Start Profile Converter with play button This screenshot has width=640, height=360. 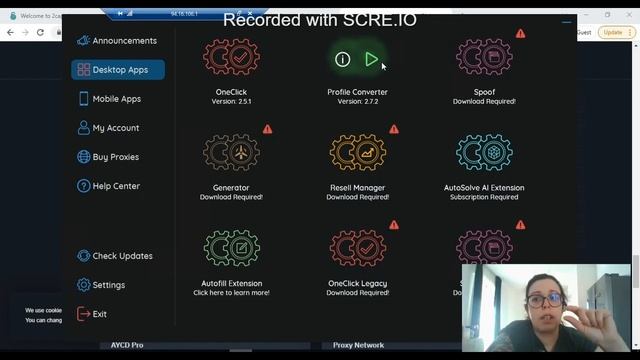coord(371,59)
